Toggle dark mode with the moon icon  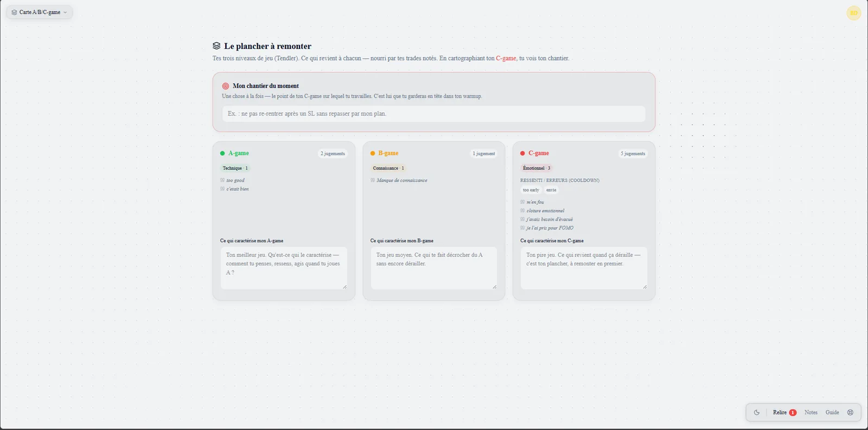757,413
